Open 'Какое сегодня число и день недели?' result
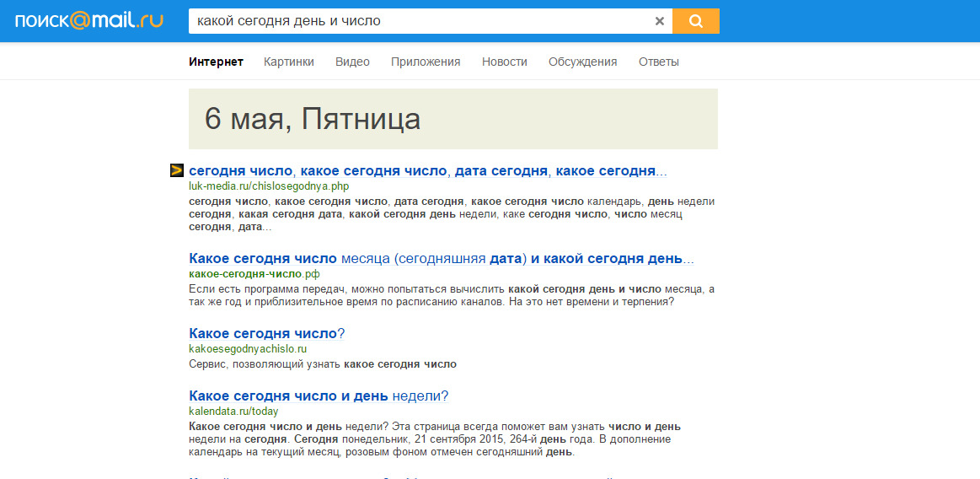Screen dimensions: 980x479 point(319,396)
